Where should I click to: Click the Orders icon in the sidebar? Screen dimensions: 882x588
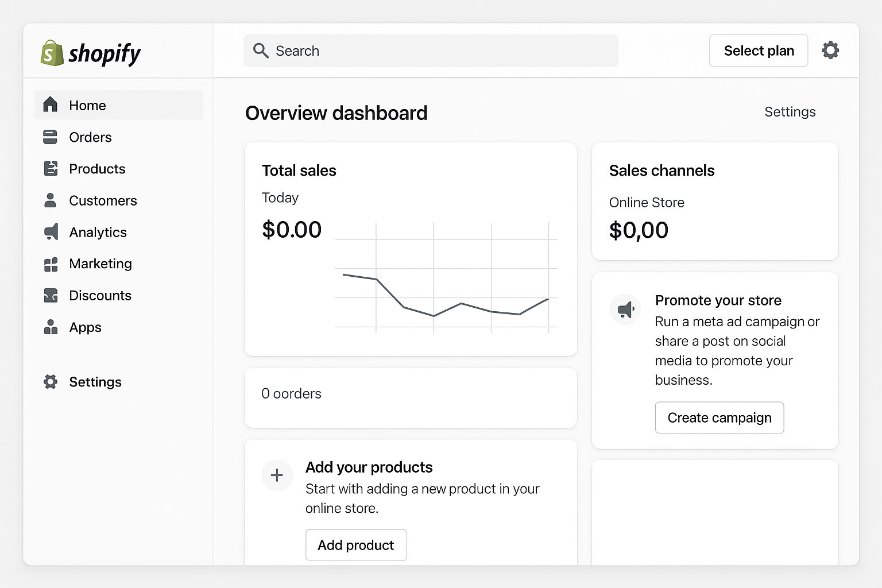(51, 137)
